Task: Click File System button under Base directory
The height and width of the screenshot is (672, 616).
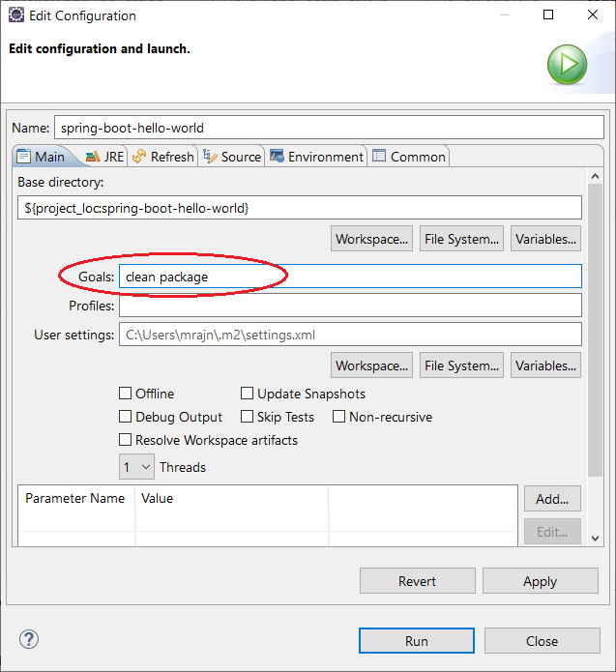Action: [461, 239]
